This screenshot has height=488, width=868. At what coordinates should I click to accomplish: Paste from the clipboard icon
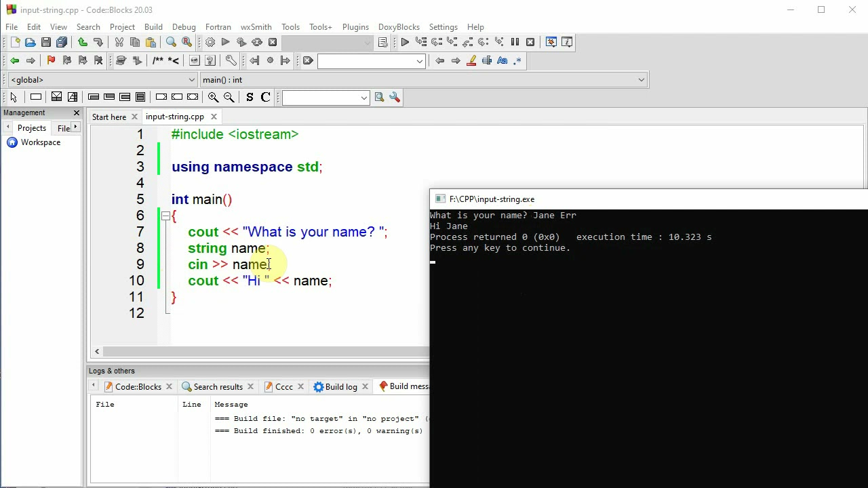[151, 42]
